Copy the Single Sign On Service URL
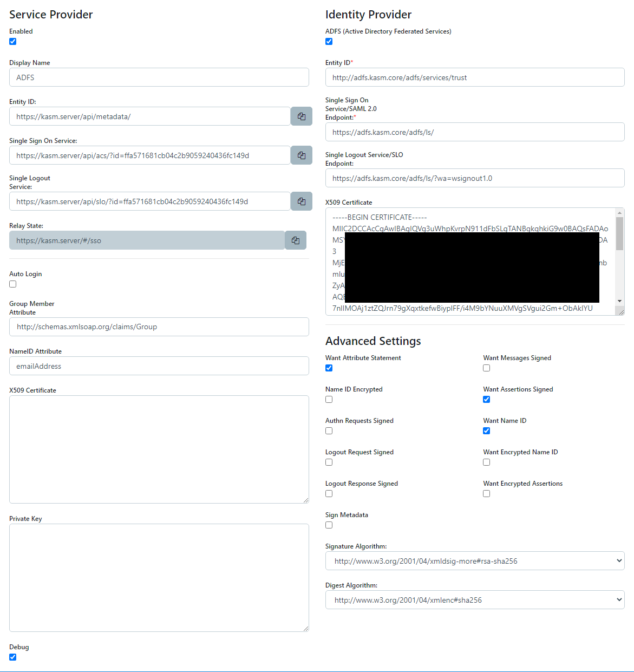634x672 pixels. 301,155
